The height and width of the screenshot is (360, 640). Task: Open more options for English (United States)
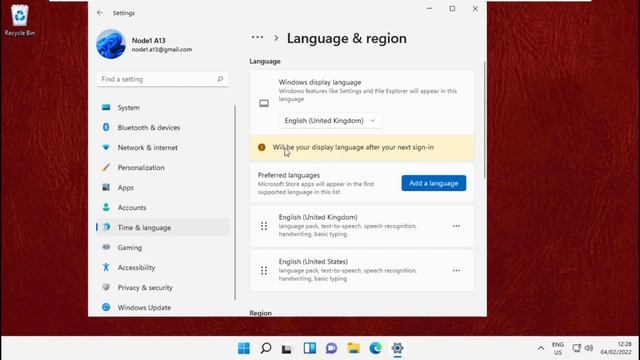456,270
